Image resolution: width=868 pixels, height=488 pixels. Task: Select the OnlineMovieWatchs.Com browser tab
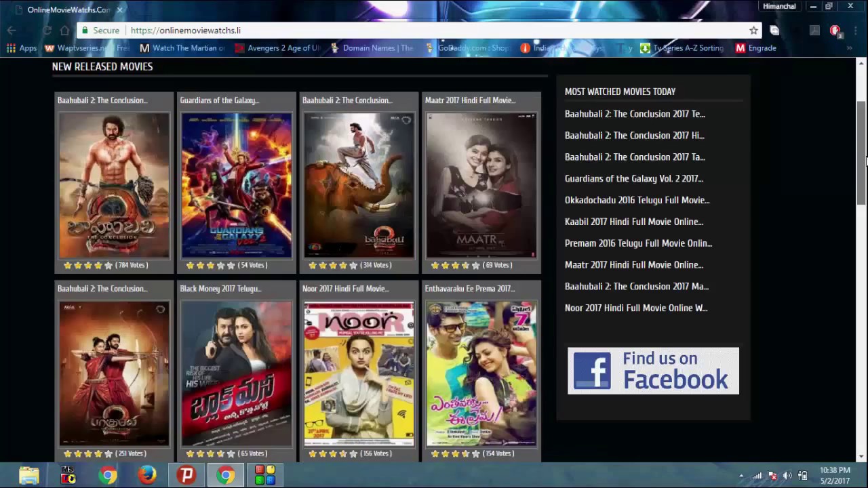[x=68, y=9]
